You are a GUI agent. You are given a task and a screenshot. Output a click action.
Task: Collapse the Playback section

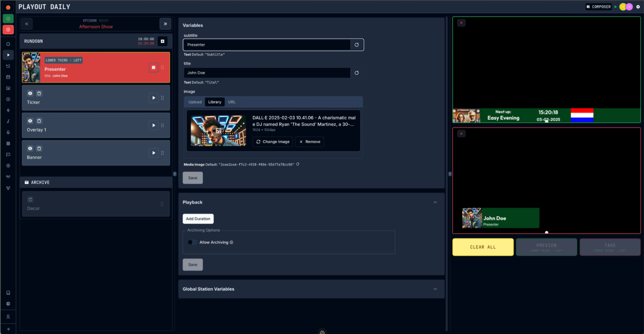(435, 202)
